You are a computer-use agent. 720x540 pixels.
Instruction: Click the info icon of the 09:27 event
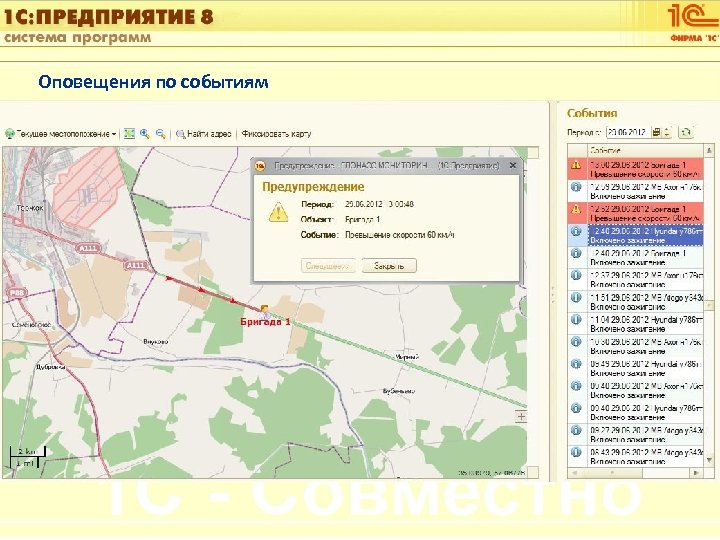click(576, 430)
